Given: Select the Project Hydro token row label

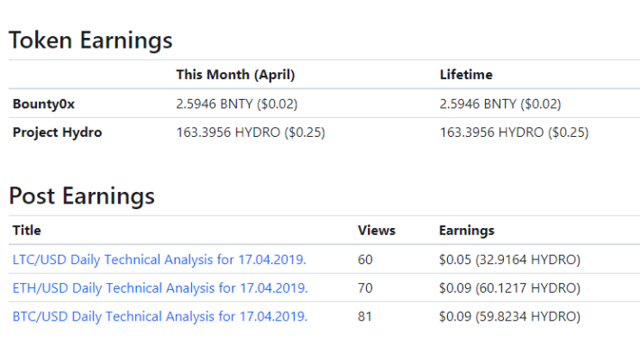Looking at the screenshot, I should point(57,132).
